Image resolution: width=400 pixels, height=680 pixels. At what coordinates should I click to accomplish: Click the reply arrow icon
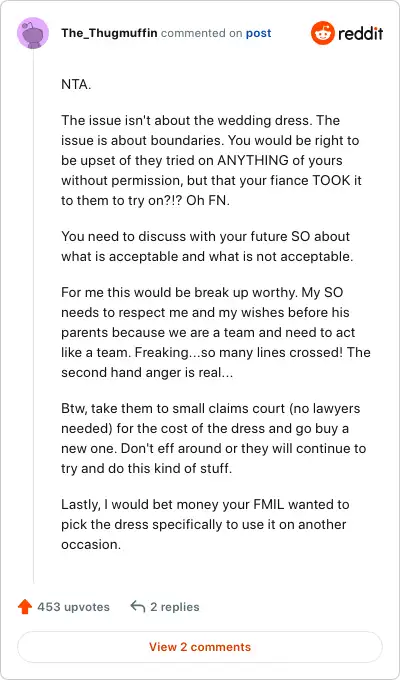pos(138,606)
